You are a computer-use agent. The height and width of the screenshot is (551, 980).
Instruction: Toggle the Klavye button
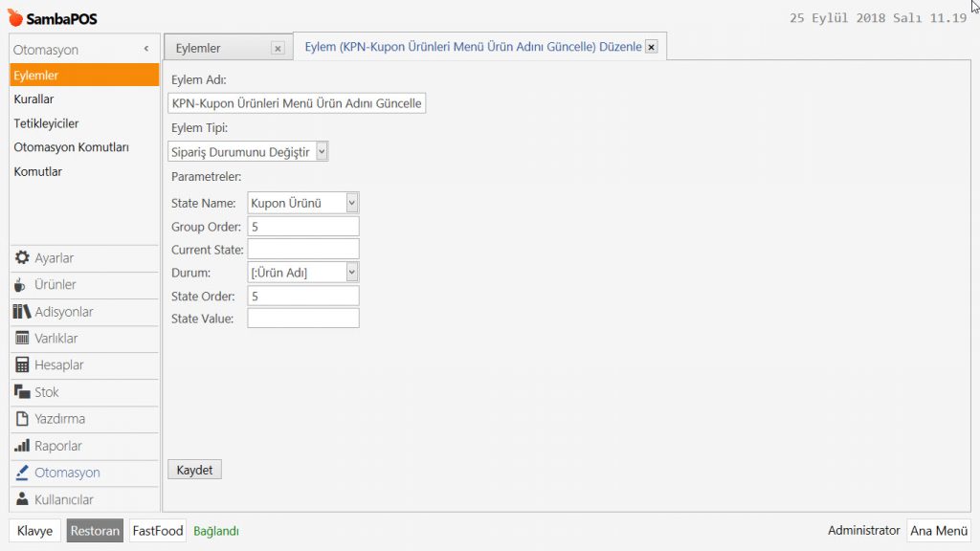click(35, 531)
